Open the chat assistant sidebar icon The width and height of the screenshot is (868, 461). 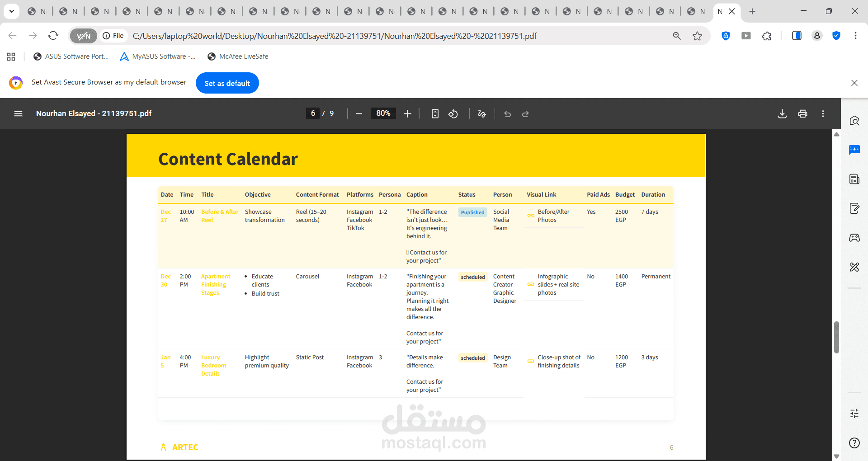point(854,150)
